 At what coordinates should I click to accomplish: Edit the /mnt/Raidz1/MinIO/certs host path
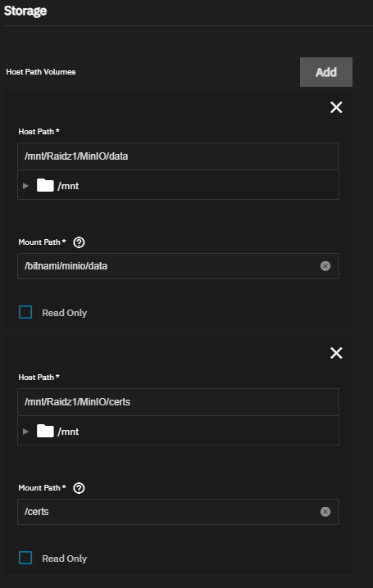(178, 401)
